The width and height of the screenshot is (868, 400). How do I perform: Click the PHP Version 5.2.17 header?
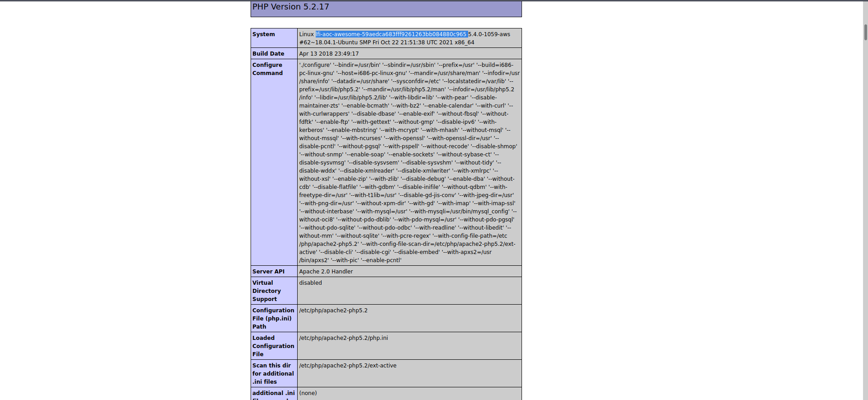click(x=291, y=7)
